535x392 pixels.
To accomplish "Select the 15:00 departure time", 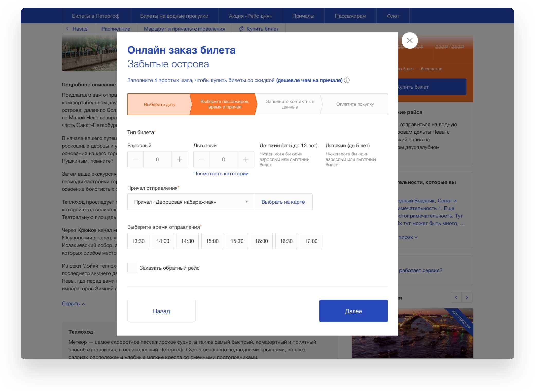I will click(212, 241).
